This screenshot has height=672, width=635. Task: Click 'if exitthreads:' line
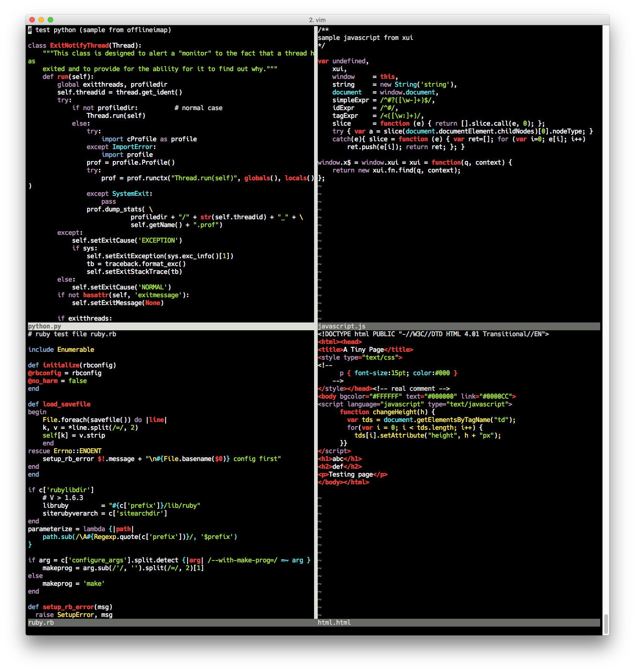point(85,318)
